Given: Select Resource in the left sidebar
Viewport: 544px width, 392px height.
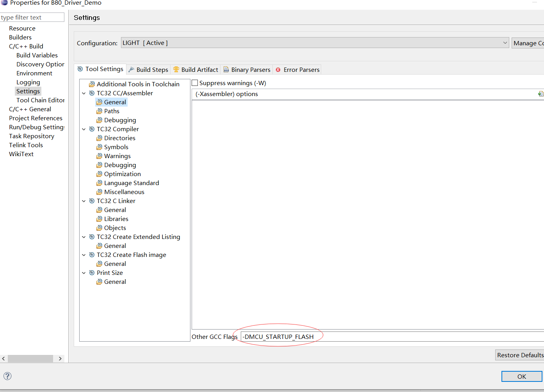Looking at the screenshot, I should pos(22,28).
